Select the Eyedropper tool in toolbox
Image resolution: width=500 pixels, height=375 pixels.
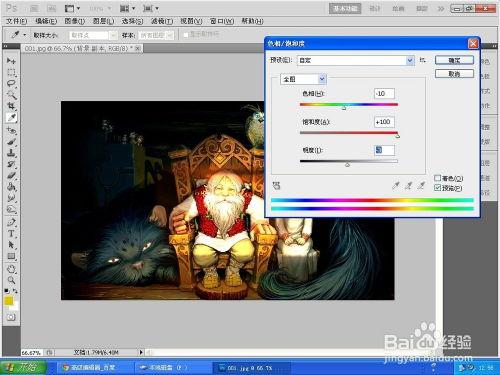pyautogui.click(x=11, y=117)
